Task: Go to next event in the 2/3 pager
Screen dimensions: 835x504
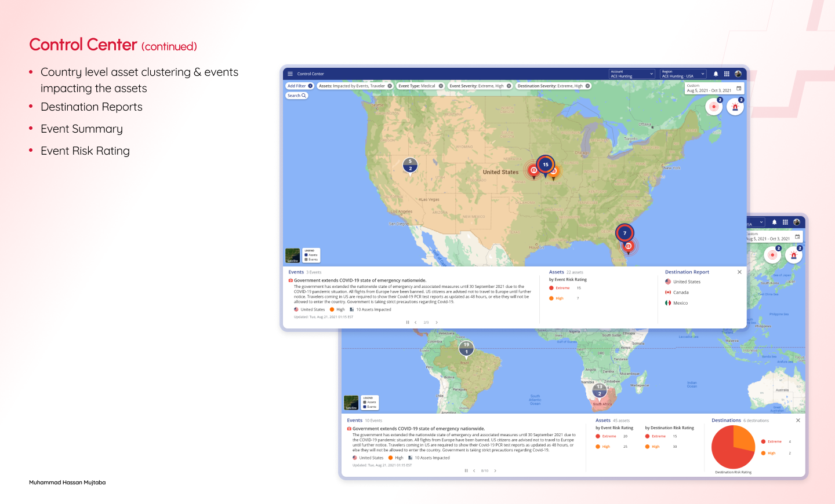Action: tap(437, 323)
